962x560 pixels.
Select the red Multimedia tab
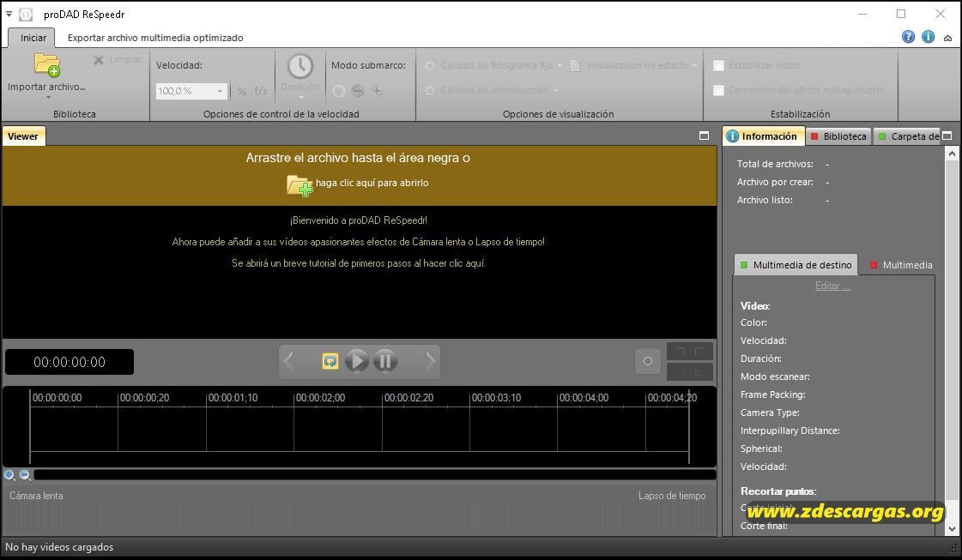tap(901, 265)
